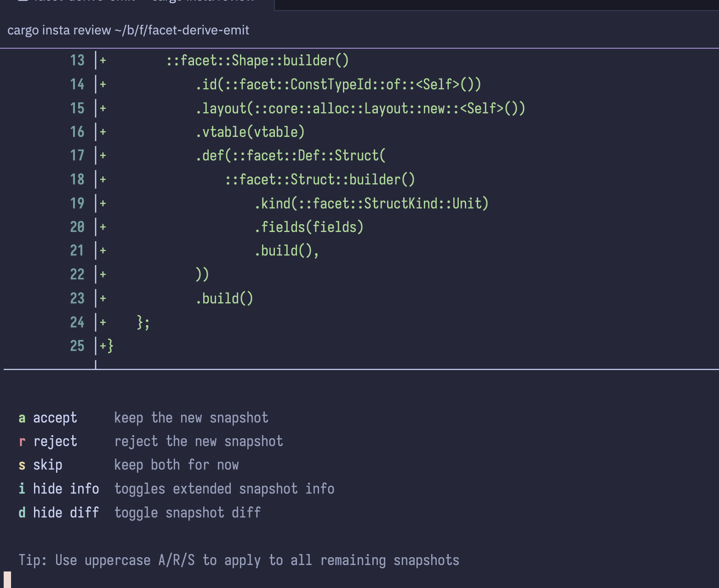
Task: Click the 'i' hide info key hint
Action: pos(22,489)
